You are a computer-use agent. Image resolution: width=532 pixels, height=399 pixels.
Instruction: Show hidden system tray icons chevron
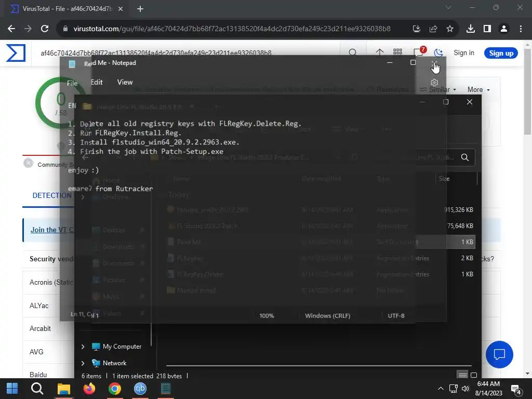pyautogui.click(x=441, y=389)
